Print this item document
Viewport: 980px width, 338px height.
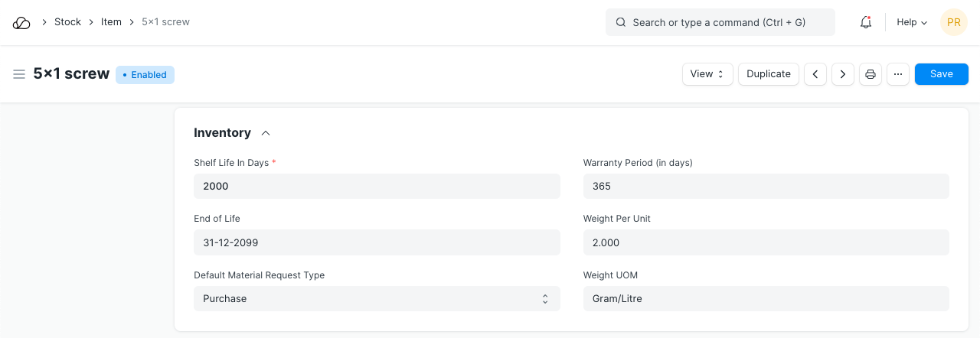click(x=871, y=74)
